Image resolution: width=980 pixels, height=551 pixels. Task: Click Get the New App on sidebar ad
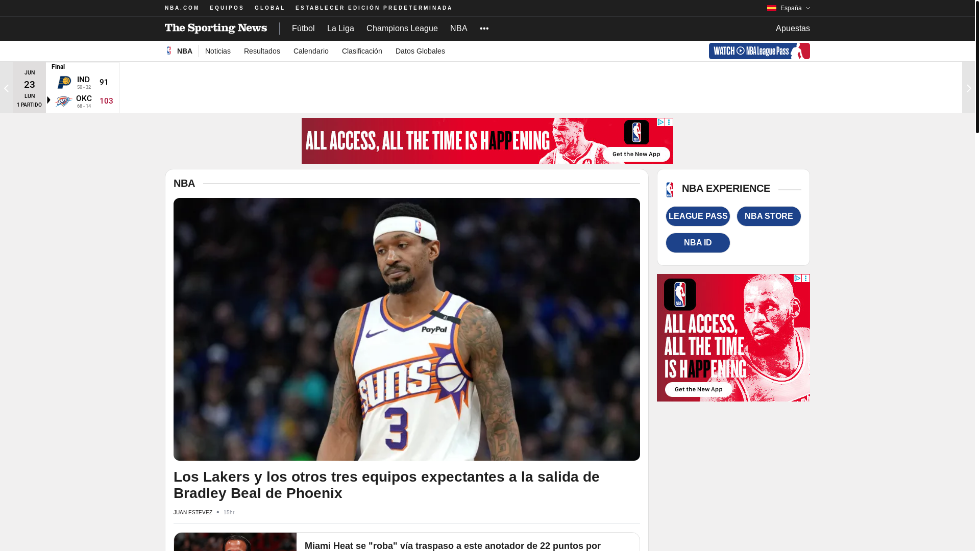[x=698, y=389]
